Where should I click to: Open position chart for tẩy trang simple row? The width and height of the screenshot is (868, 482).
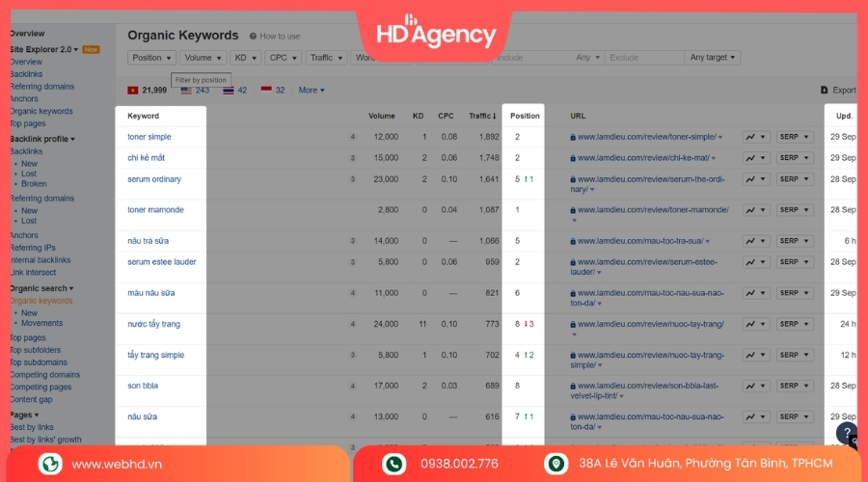(755, 356)
